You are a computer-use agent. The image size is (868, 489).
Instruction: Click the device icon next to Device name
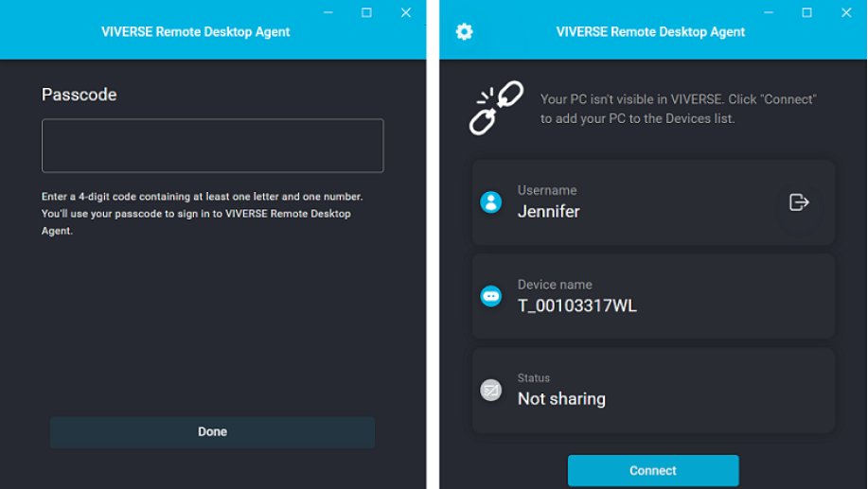coord(490,296)
